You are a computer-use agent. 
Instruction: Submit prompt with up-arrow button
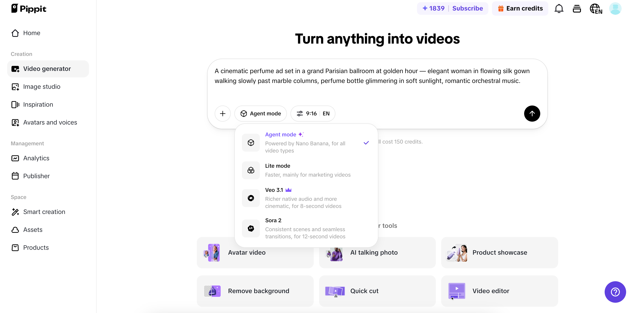pos(532,114)
